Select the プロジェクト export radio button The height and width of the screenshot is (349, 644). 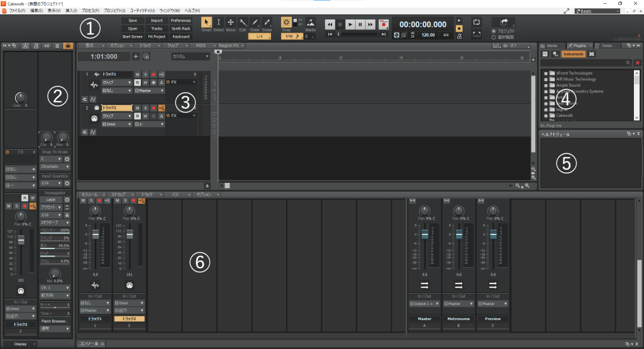[494, 31]
